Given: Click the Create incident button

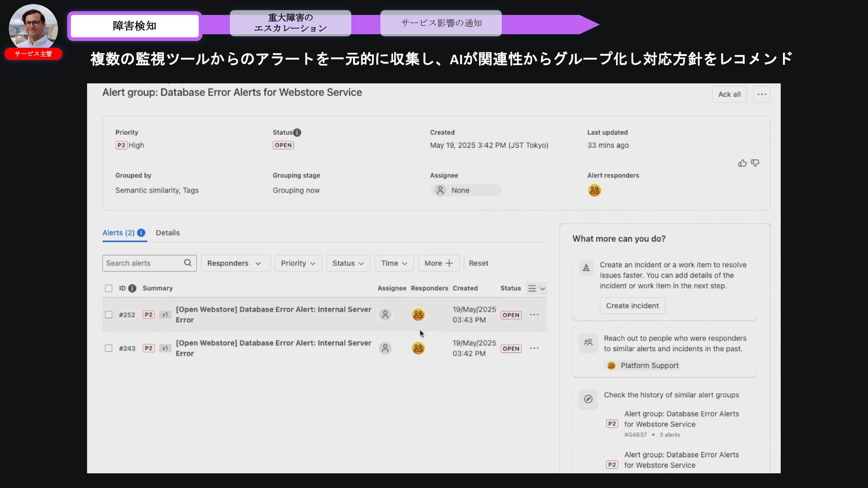Looking at the screenshot, I should (632, 306).
